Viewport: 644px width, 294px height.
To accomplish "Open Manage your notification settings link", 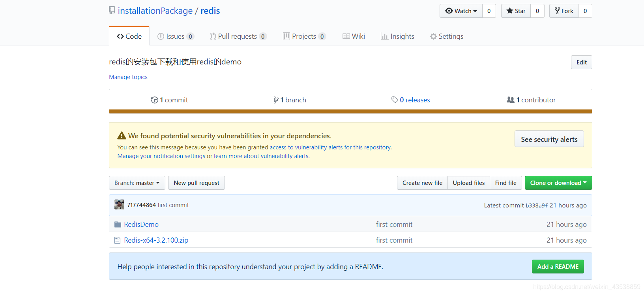I will [x=161, y=156].
